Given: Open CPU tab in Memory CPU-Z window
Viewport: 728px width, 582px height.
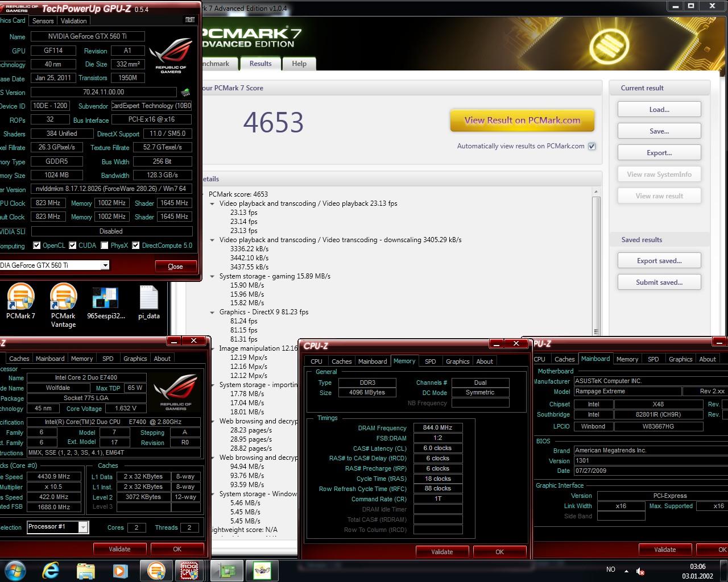Looking at the screenshot, I should (317, 361).
